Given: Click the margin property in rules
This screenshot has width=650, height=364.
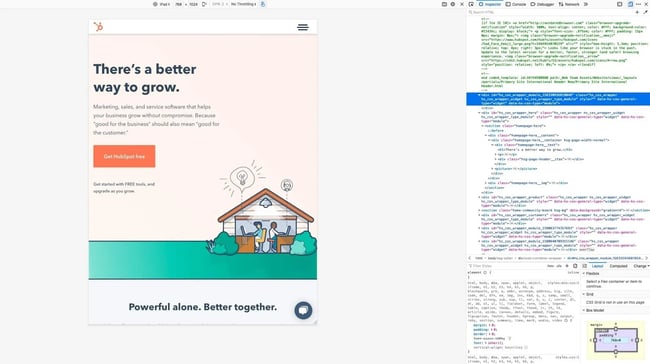Looking at the screenshot, I should click(480, 325).
